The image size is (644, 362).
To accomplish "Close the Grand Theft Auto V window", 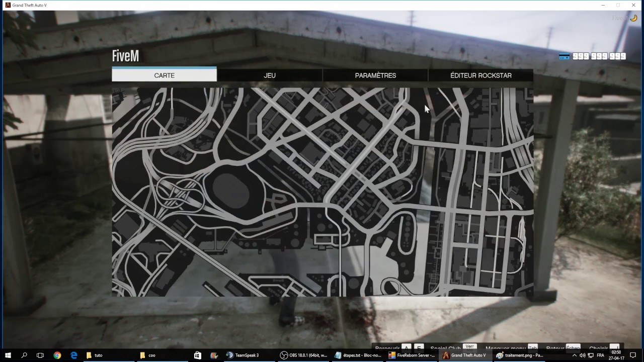I will pyautogui.click(x=633, y=5).
